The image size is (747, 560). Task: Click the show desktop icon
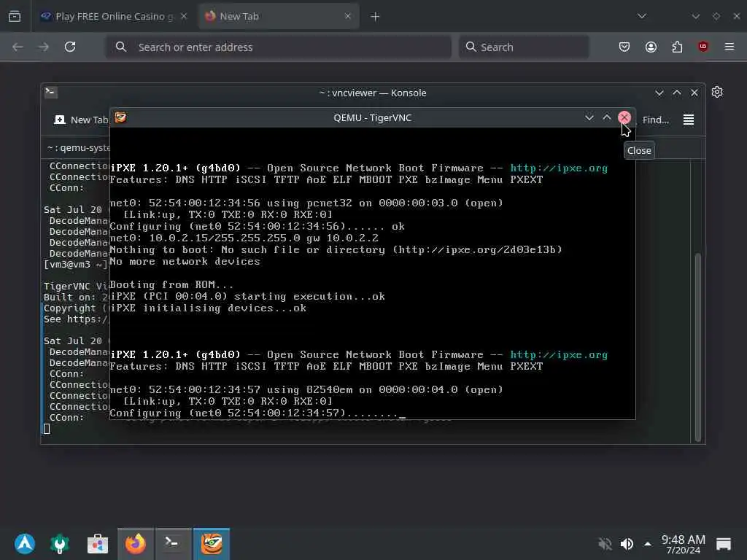pos(723,544)
